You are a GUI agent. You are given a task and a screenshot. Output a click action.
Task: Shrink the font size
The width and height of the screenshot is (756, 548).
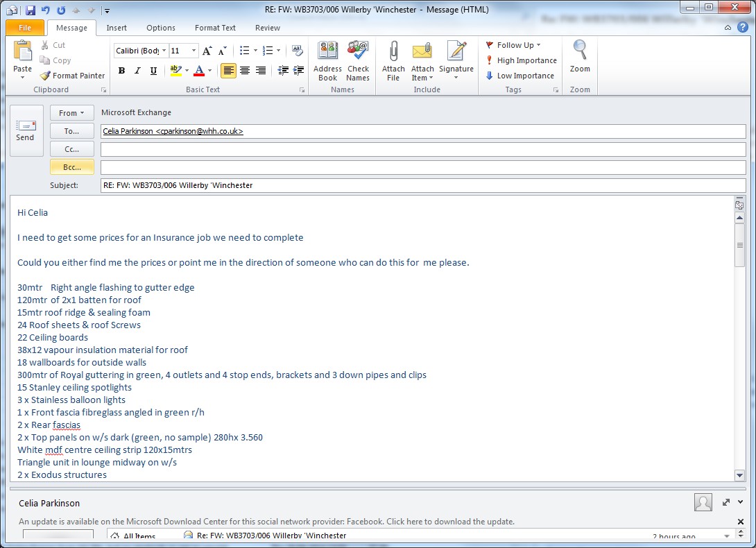tap(222, 51)
